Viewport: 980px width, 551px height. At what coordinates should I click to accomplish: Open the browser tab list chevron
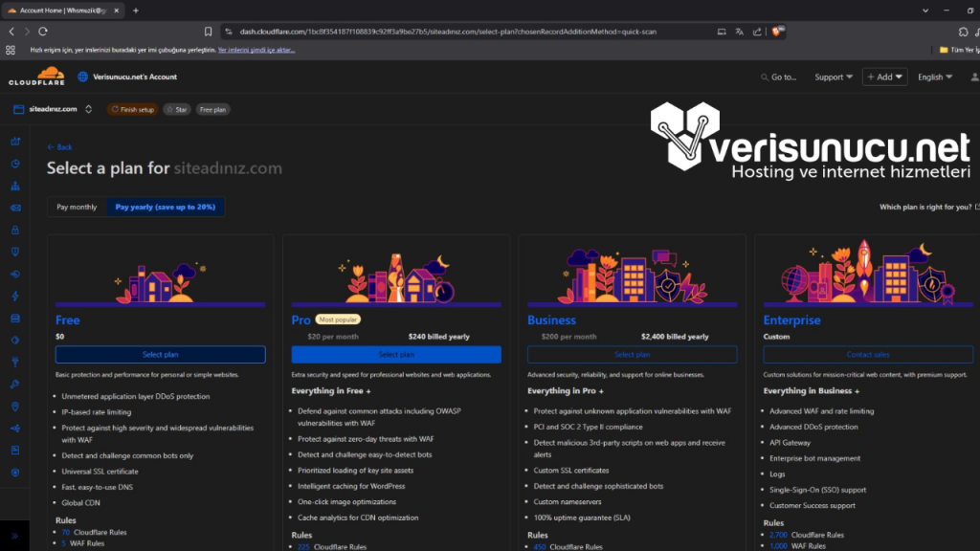tap(925, 11)
